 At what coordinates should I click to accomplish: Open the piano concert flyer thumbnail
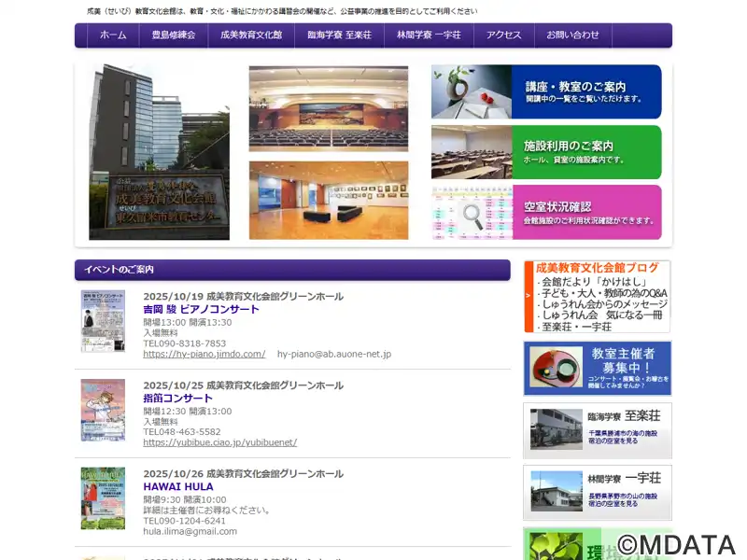[x=103, y=321]
